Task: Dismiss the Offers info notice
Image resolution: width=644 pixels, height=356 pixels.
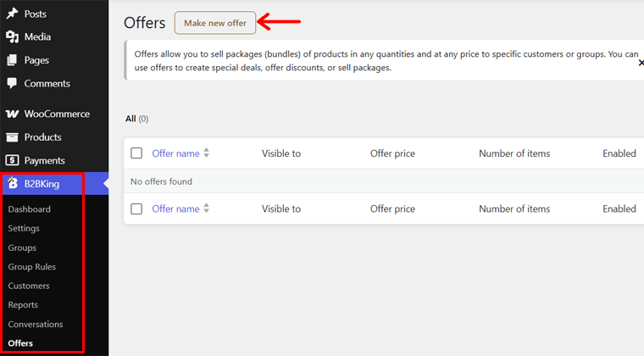Action: point(641,63)
